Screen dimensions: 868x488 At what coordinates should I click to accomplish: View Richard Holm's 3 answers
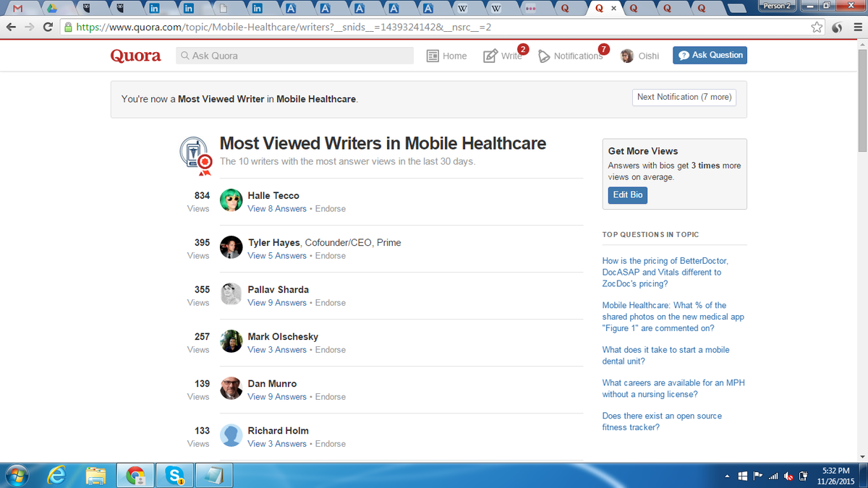pyautogui.click(x=277, y=444)
